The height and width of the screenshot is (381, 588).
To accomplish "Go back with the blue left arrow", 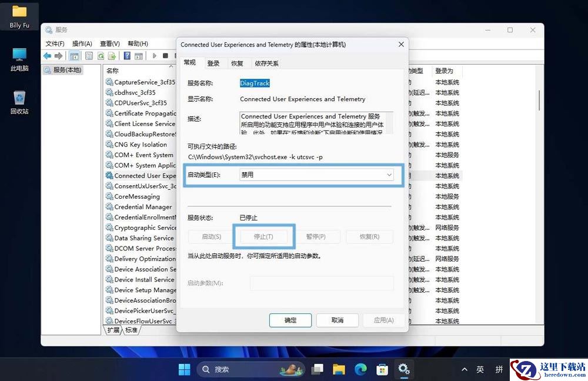I will 47,56.
